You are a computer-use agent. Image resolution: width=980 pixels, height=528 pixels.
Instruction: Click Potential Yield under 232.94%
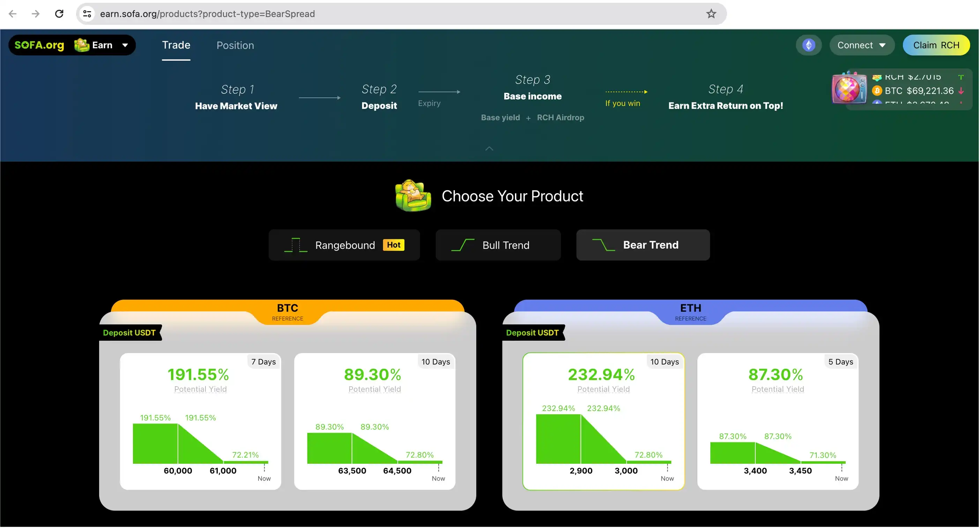coord(604,389)
